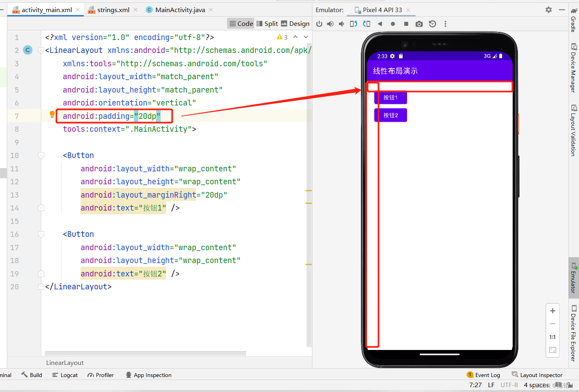
Task: Close the strings.xml tab
Action: click(x=136, y=10)
